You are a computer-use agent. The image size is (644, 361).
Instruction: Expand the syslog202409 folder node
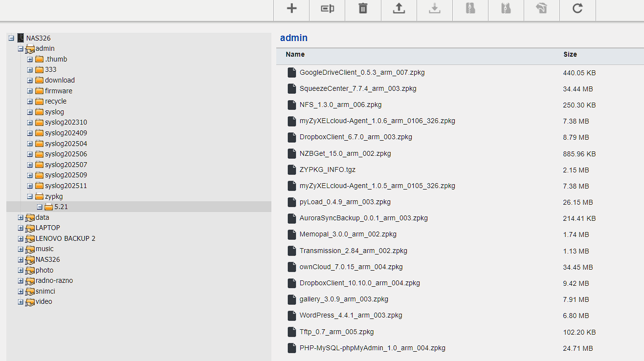point(30,133)
